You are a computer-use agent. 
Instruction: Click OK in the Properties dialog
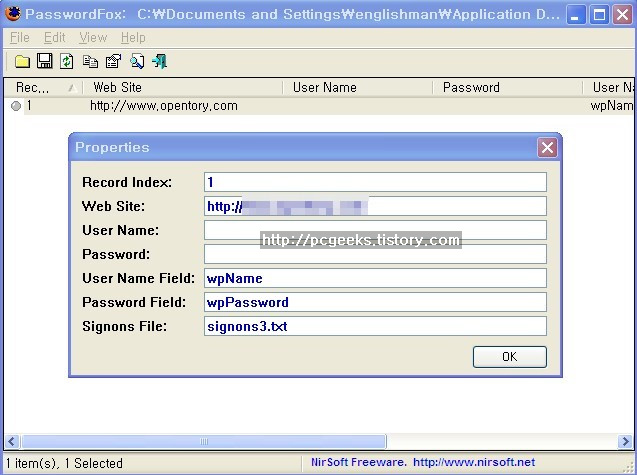tap(509, 357)
